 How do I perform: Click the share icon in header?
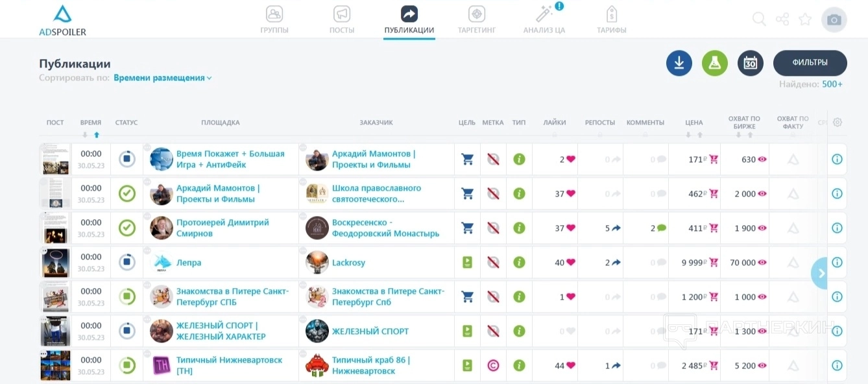point(782,19)
